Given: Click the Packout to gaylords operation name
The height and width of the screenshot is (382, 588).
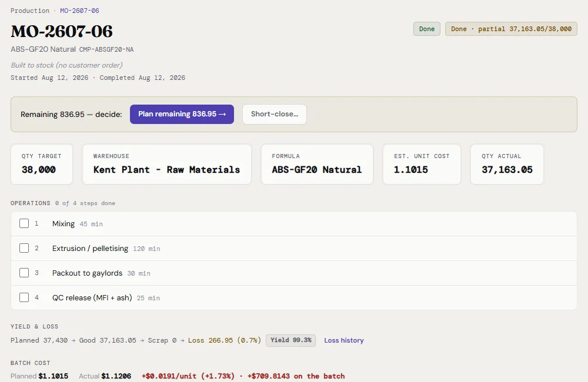Looking at the screenshot, I should point(88,273).
